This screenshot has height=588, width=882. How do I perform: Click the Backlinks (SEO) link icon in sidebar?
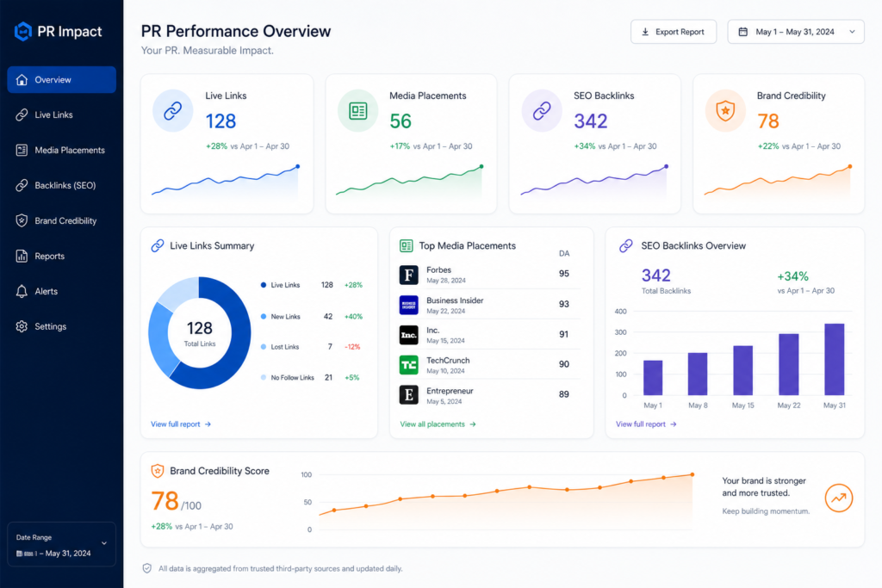click(x=22, y=185)
